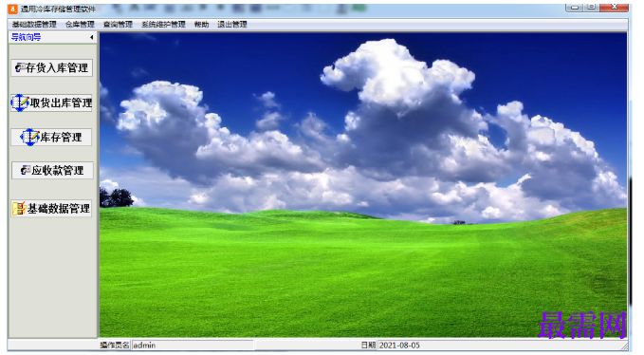Open the 退出管理 menu
This screenshot has height=355, width=644.
tap(232, 25)
